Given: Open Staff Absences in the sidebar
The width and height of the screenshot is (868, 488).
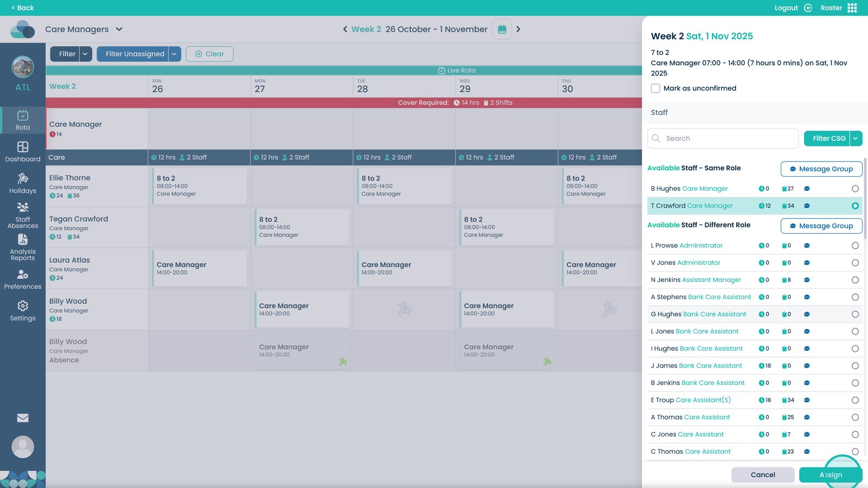Looking at the screenshot, I should point(23,215).
